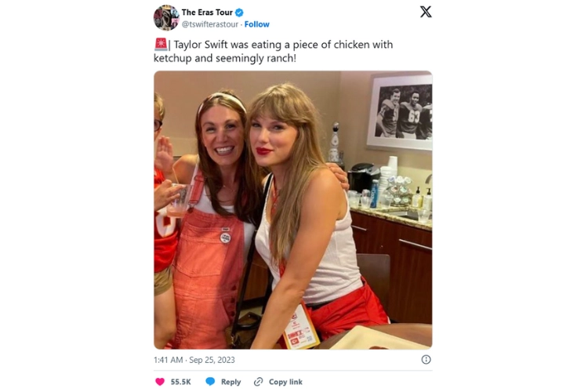The width and height of the screenshot is (588, 392).
Task: Open the 55.5K likes count
Action: point(181,382)
